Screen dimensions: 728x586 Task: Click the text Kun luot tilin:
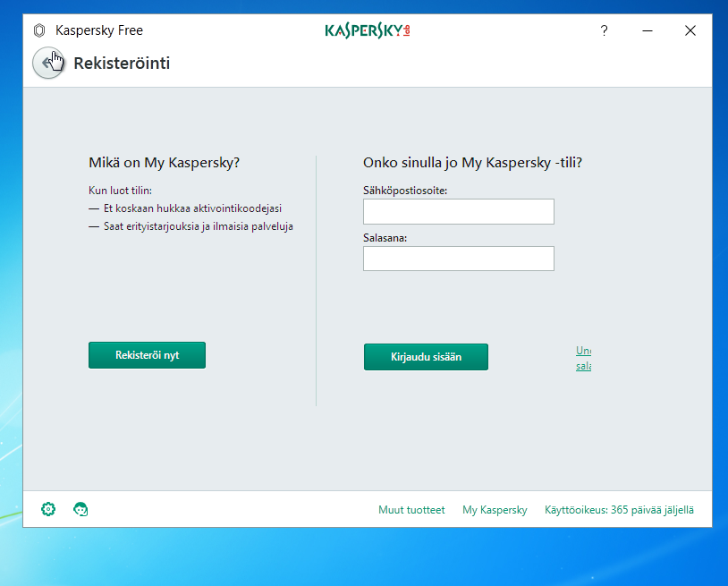(x=120, y=191)
